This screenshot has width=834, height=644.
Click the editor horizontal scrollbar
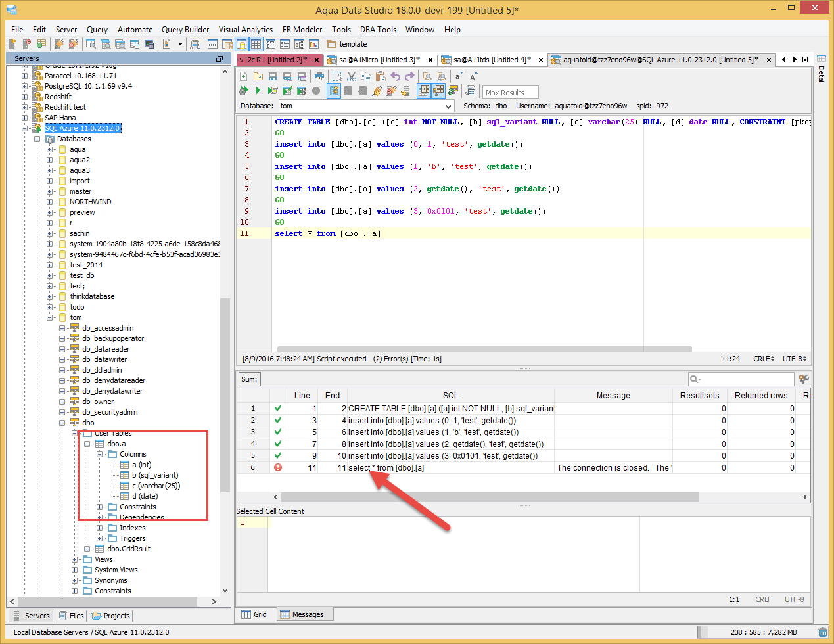(484, 349)
